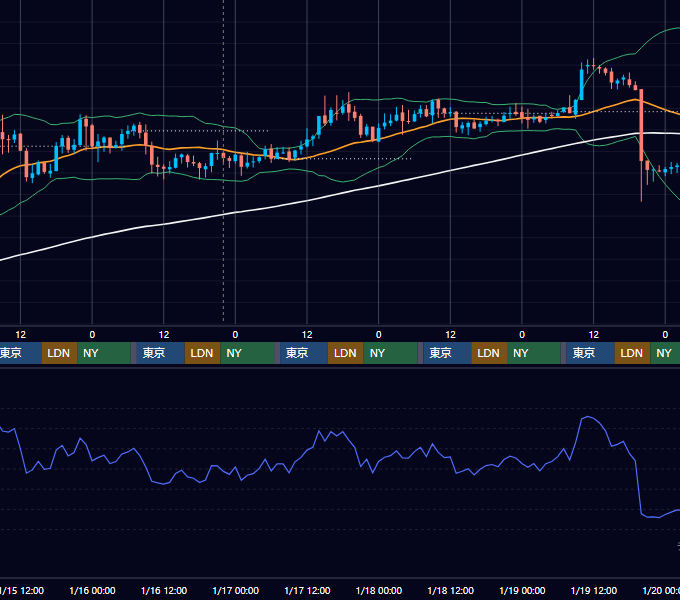Image resolution: width=680 pixels, height=600 pixels.
Task: Click the 東京 session block on 1/16
Action: pos(160,353)
